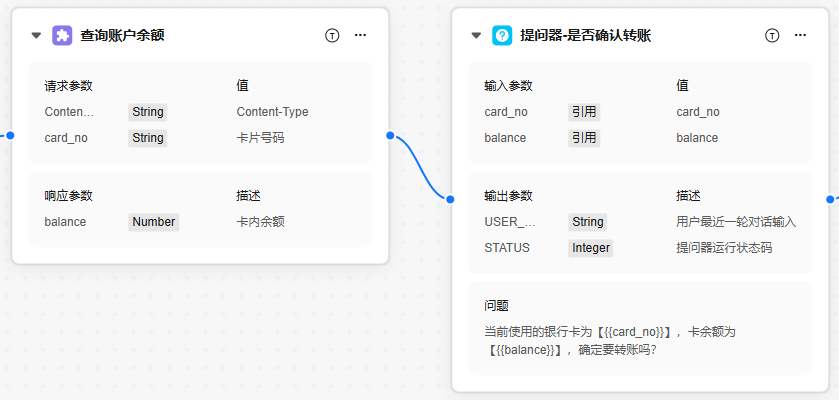839x400 pixels.
Task: Select the 查询账户余额 node title
Action: 122,35
